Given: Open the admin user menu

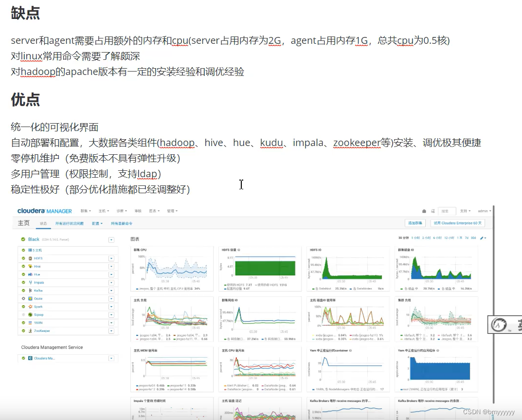Looking at the screenshot, I should click(485, 211).
